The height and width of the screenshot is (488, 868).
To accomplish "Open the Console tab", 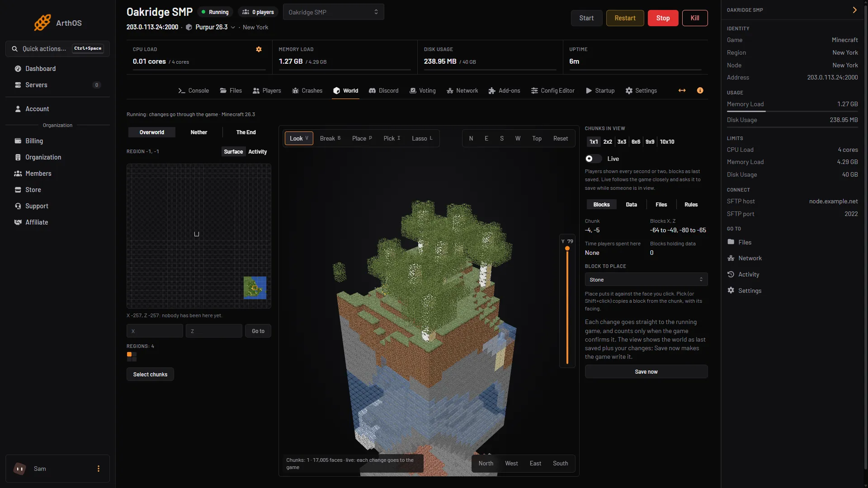I will click(193, 90).
